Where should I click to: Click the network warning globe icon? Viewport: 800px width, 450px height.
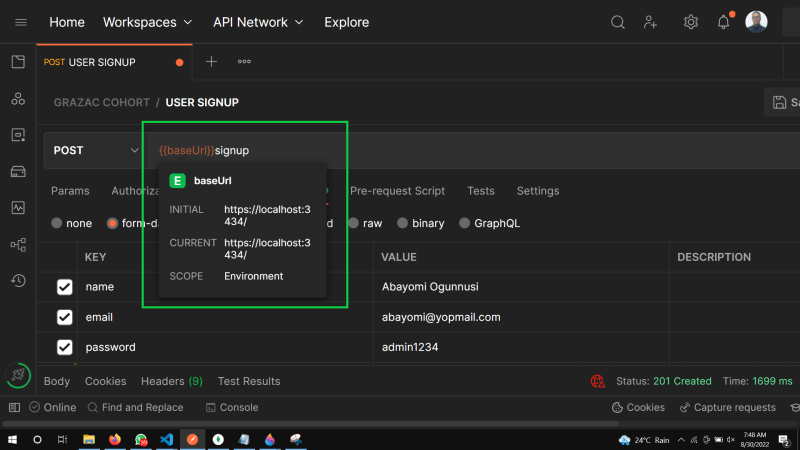pos(597,381)
